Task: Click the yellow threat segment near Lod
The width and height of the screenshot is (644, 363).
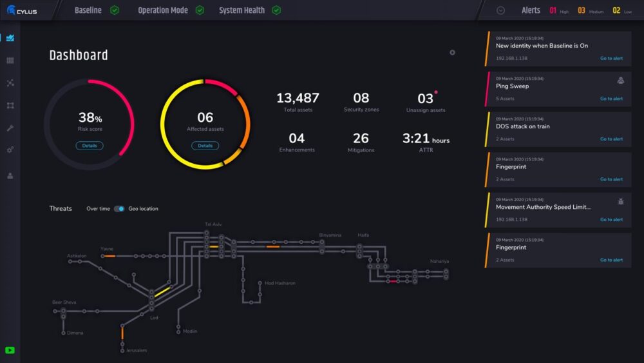Action: pyautogui.click(x=162, y=292)
